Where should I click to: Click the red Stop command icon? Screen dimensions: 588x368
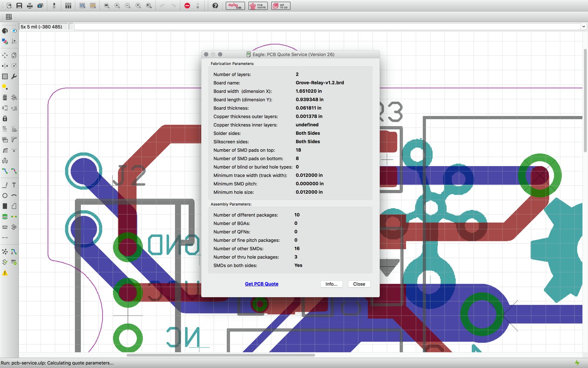point(187,6)
